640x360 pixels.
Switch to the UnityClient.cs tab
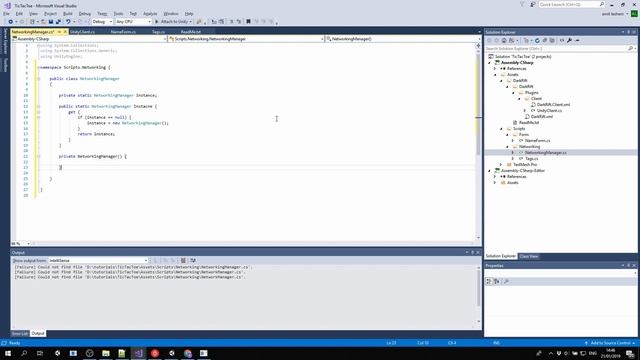(82, 32)
